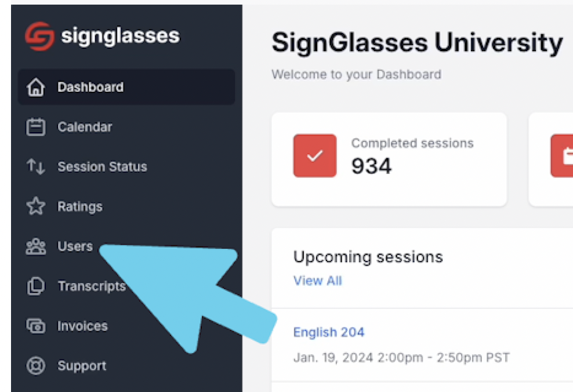Click the red completed sessions checkmark icon
The height and width of the screenshot is (392, 573).
click(x=315, y=155)
